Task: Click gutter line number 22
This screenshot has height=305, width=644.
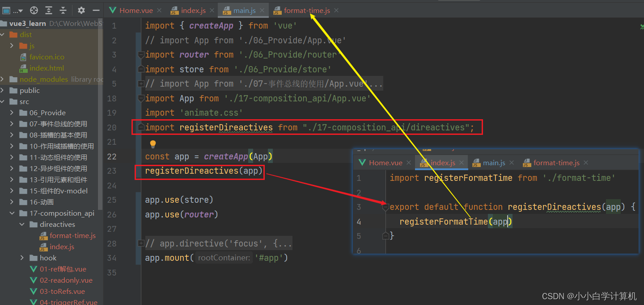Action: [112, 157]
